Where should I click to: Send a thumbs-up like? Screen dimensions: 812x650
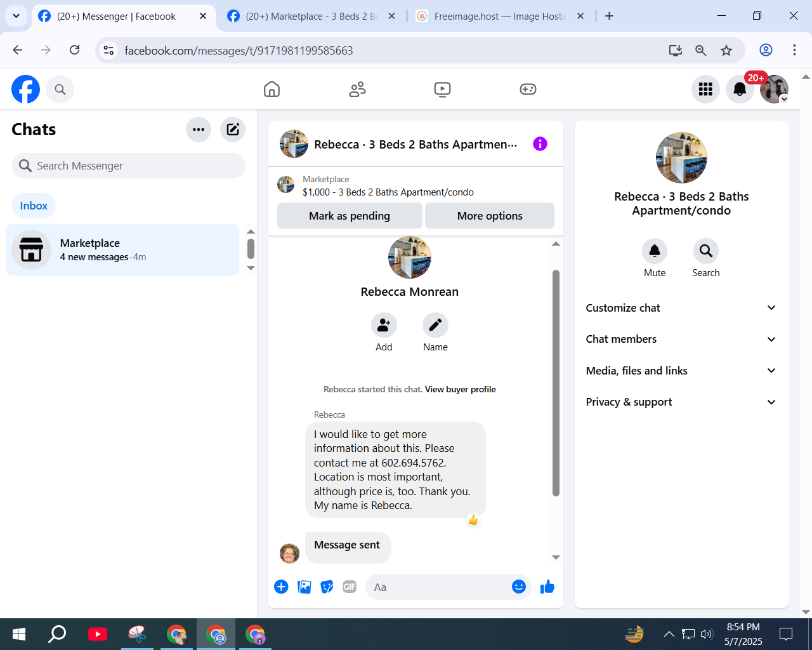coord(547,587)
